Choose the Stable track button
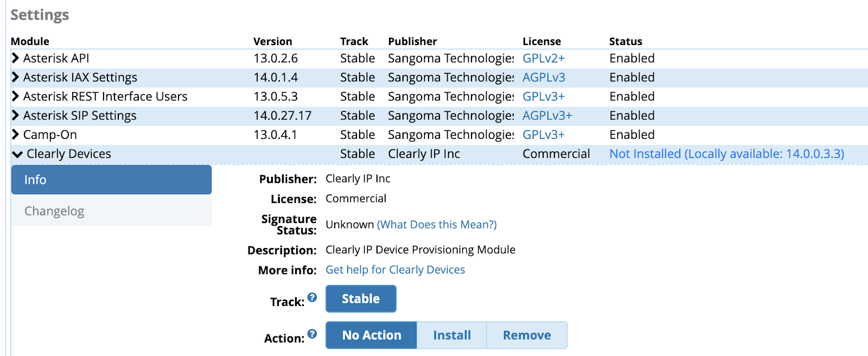 [x=361, y=299]
